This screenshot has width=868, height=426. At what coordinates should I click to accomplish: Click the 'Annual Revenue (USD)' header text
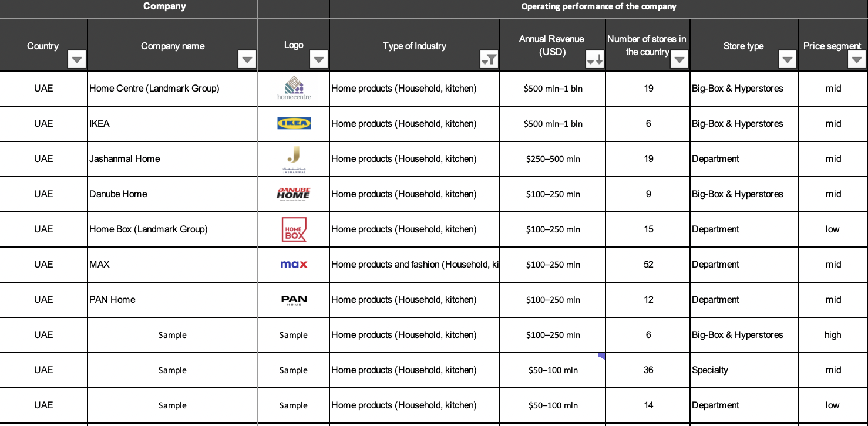point(551,45)
